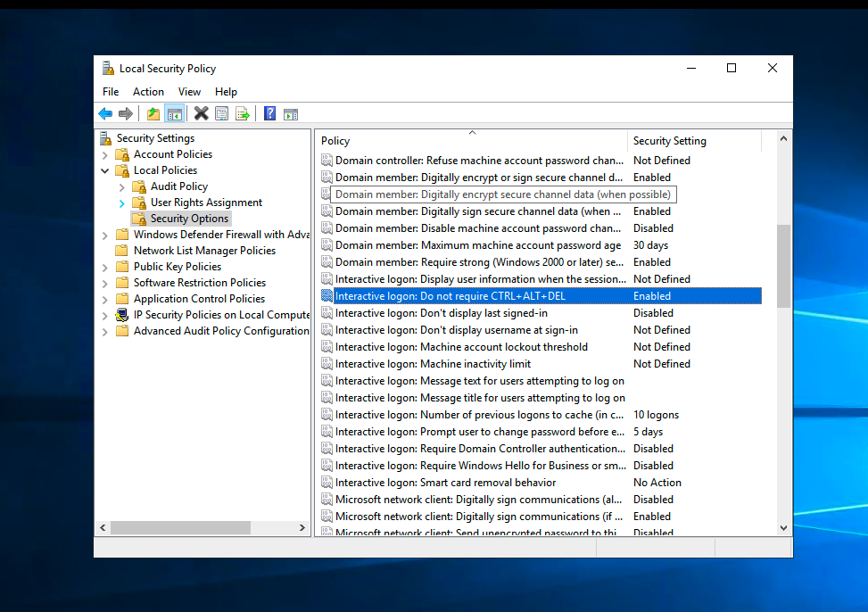Click the Forward navigation arrow in the toolbar

[x=125, y=113]
